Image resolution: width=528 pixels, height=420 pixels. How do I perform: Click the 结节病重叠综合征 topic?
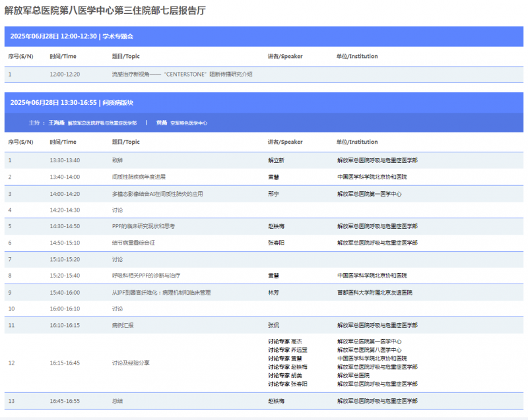pos(133,243)
